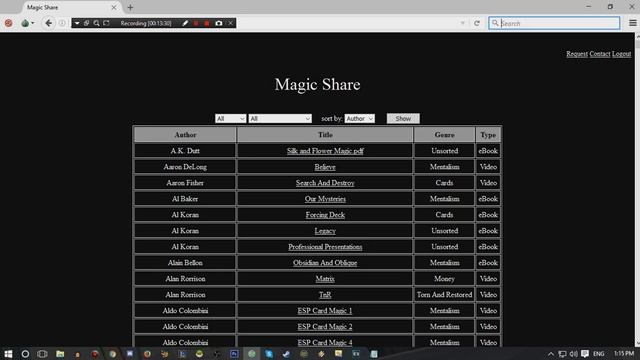Open the Professional Presentations link
The image size is (640, 360).
click(x=325, y=247)
